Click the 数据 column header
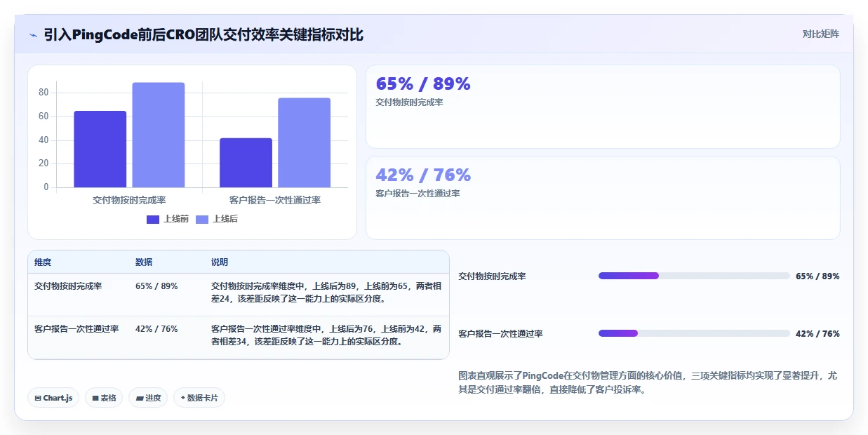The height and width of the screenshot is (435, 868). point(144,262)
